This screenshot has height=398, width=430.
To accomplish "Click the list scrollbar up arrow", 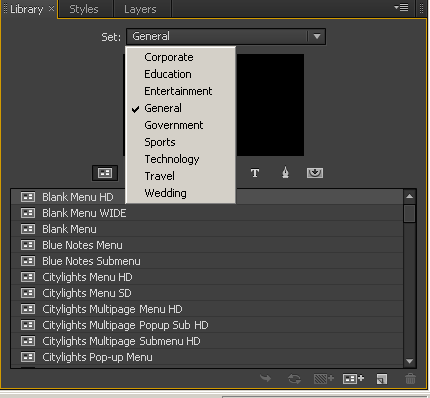I will coord(410,196).
